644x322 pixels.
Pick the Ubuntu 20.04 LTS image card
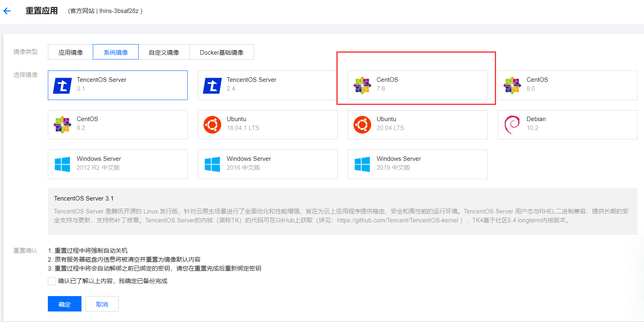point(417,125)
